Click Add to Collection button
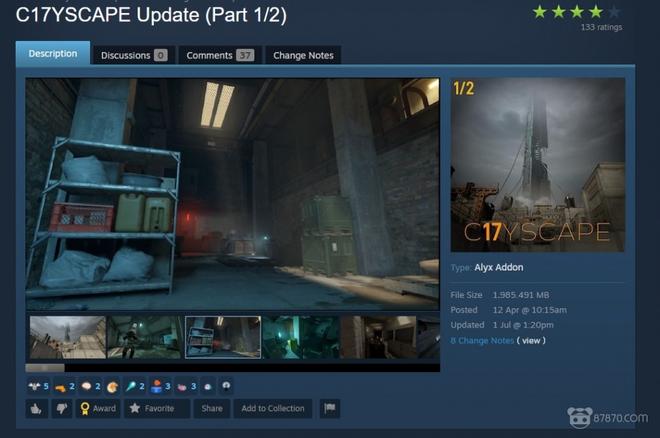 point(273,409)
